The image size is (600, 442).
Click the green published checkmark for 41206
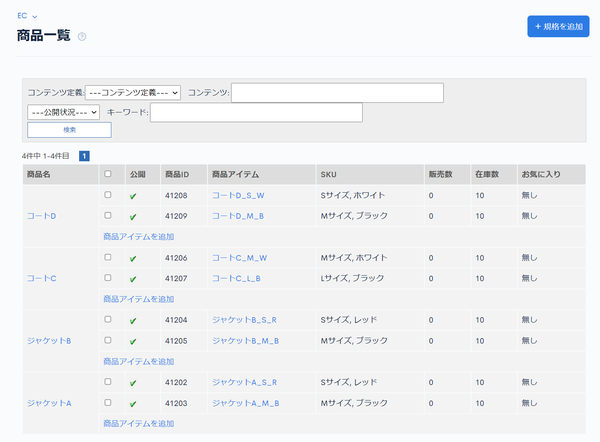tap(133, 258)
